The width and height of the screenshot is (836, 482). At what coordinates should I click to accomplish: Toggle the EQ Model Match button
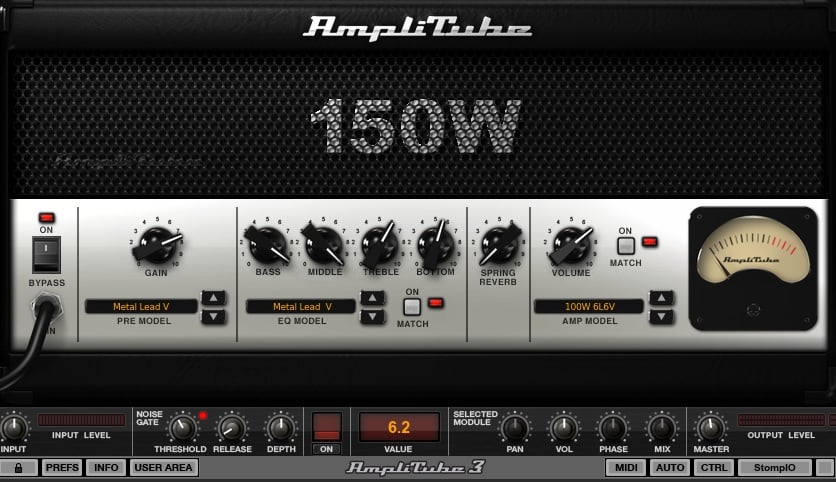(412, 307)
